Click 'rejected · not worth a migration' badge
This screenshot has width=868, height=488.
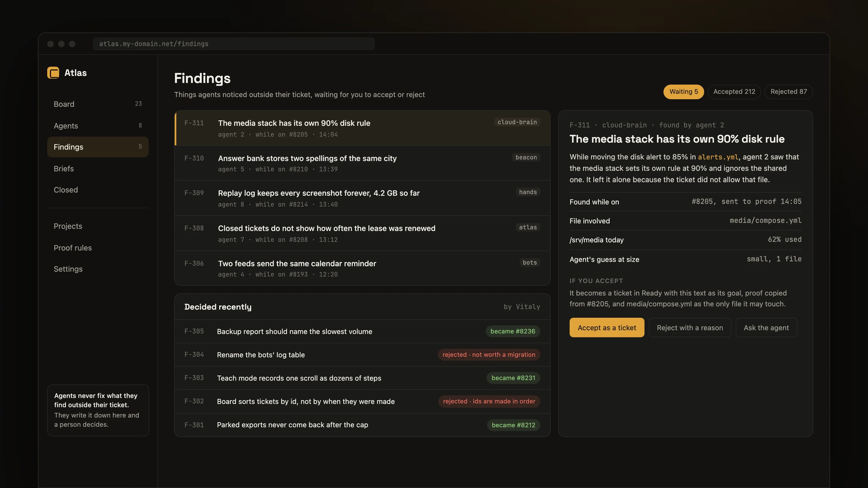pos(489,355)
